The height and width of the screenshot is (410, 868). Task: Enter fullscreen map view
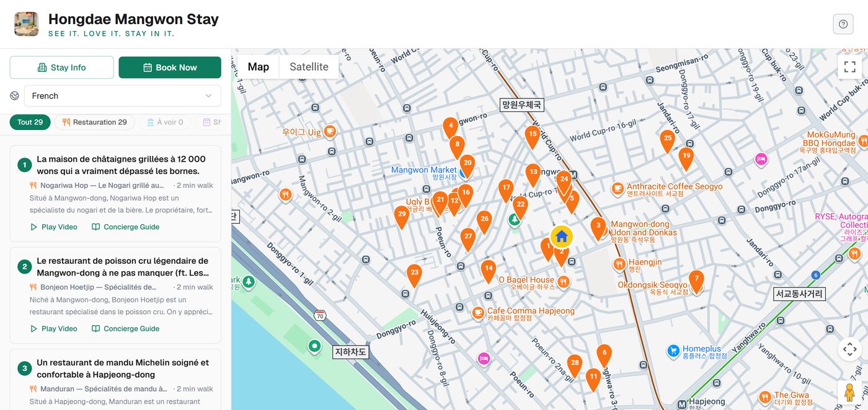[x=849, y=67]
